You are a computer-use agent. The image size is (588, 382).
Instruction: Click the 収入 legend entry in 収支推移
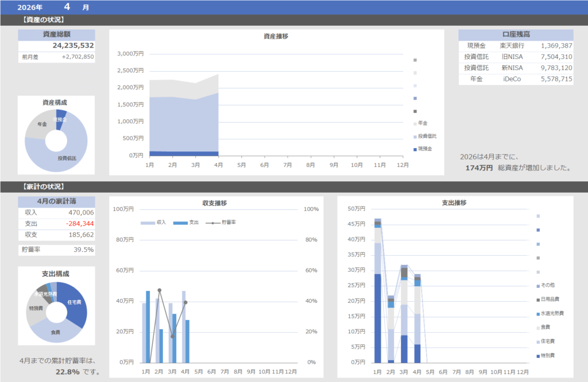153,223
